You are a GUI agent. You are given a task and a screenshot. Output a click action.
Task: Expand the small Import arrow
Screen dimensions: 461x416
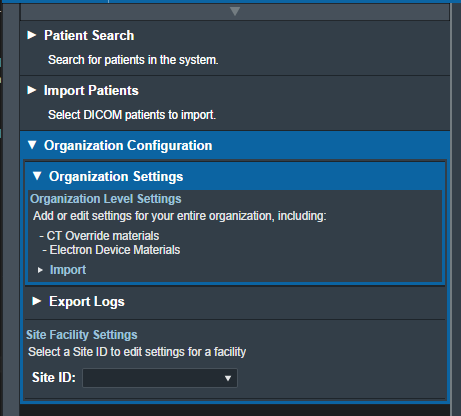40,270
